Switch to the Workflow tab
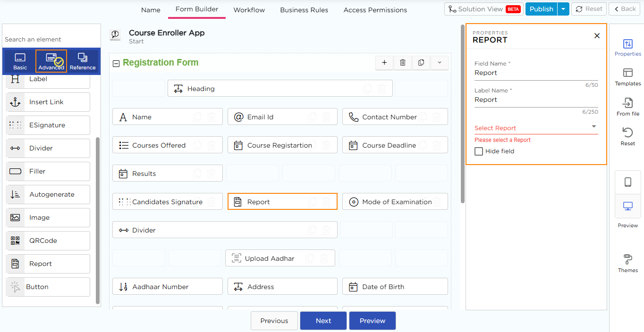 tap(249, 10)
